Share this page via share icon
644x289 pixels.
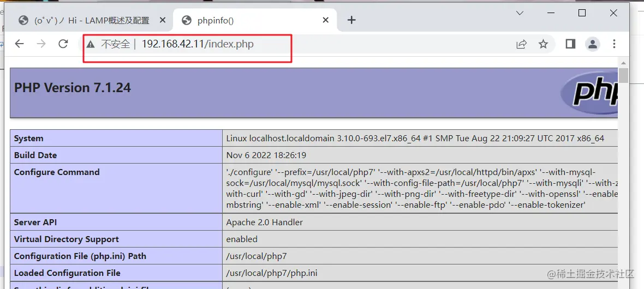[x=521, y=44]
